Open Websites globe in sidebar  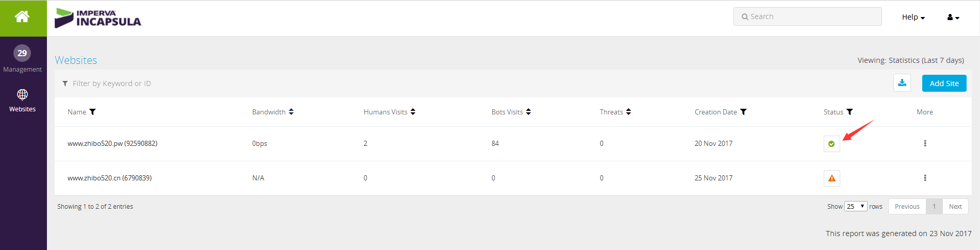tap(22, 101)
